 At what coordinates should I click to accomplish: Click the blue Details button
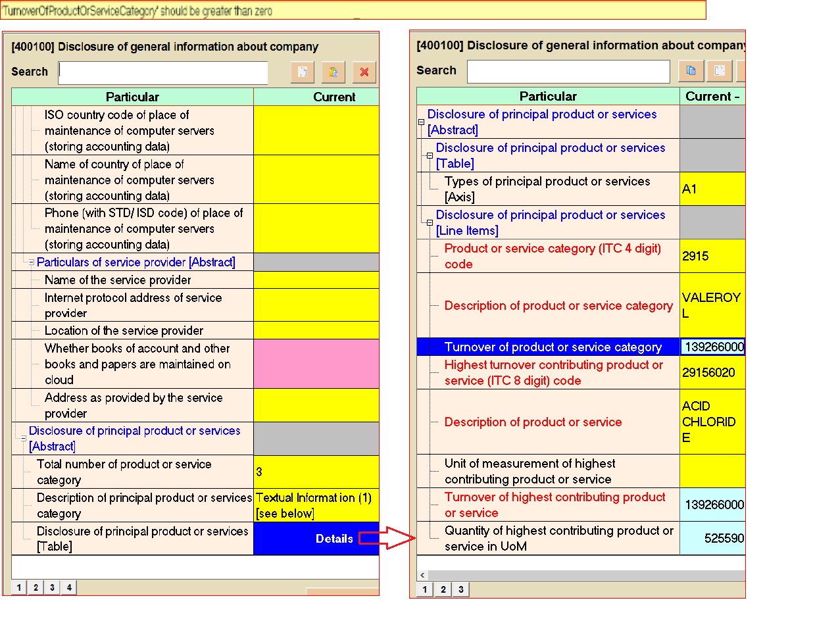316,539
